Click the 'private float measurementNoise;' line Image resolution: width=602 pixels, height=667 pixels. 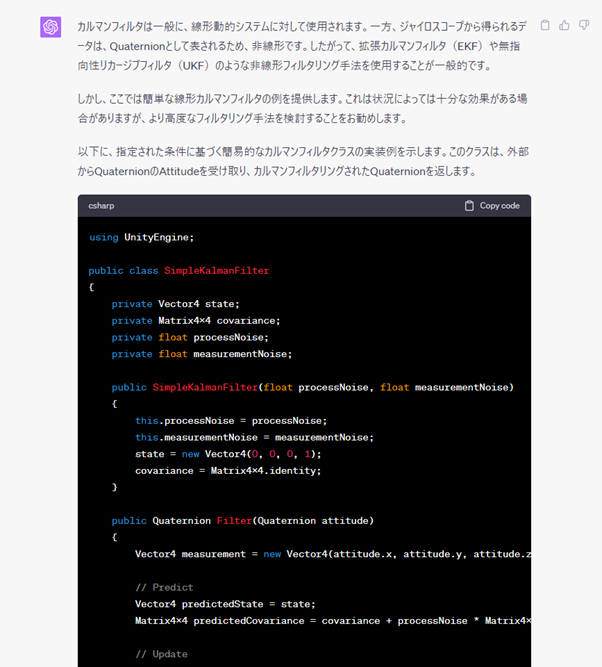[x=202, y=354]
